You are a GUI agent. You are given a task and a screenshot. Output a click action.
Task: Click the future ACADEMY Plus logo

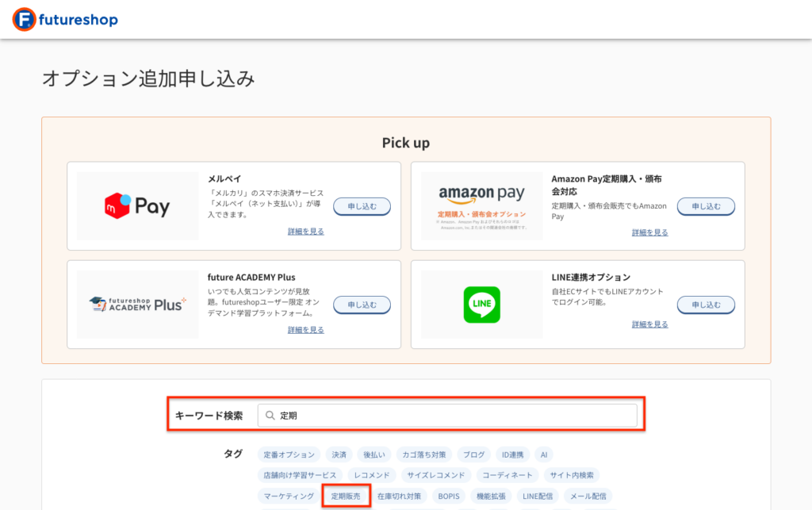[x=137, y=305]
